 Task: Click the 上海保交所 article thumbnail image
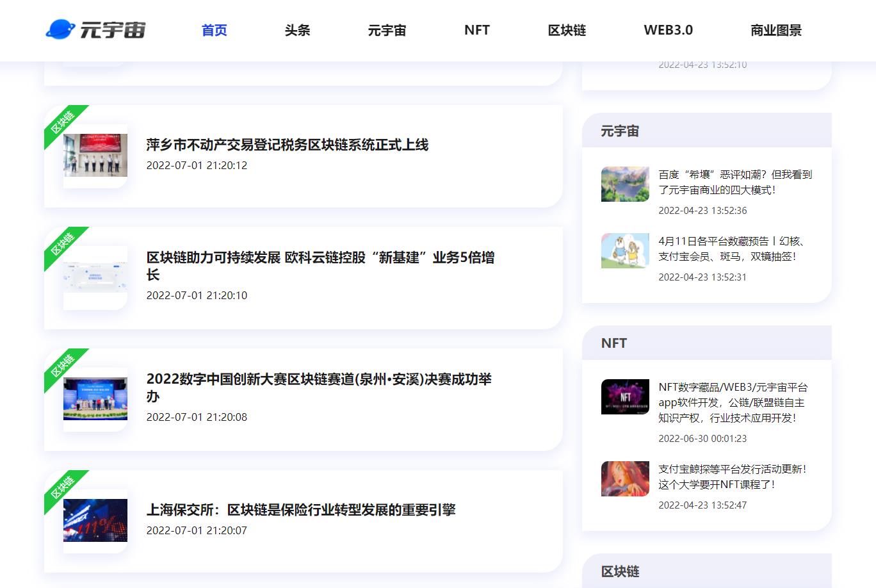click(95, 520)
